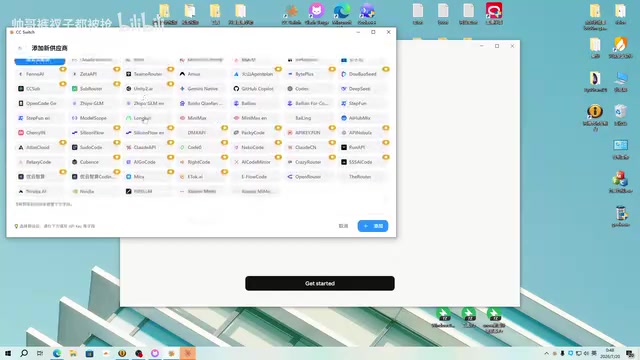Select the ModelScope provider preset
Image resolution: width=640 pixels, height=360 pixels.
94,118
